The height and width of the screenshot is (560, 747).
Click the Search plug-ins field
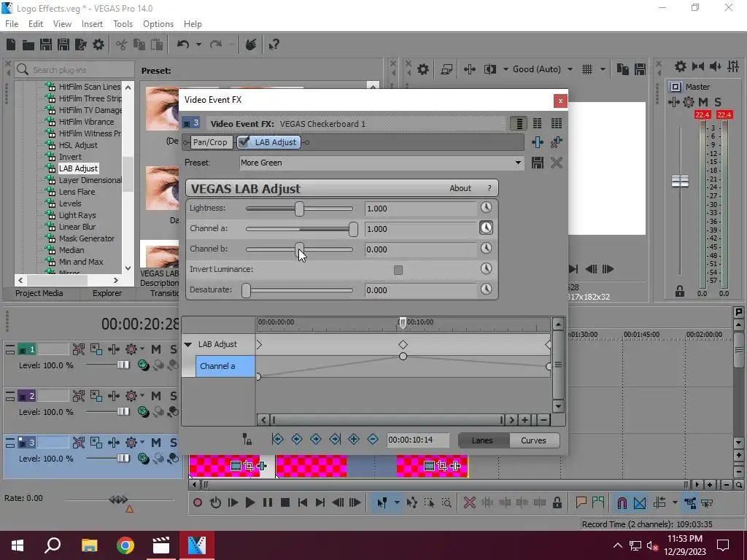74,69
